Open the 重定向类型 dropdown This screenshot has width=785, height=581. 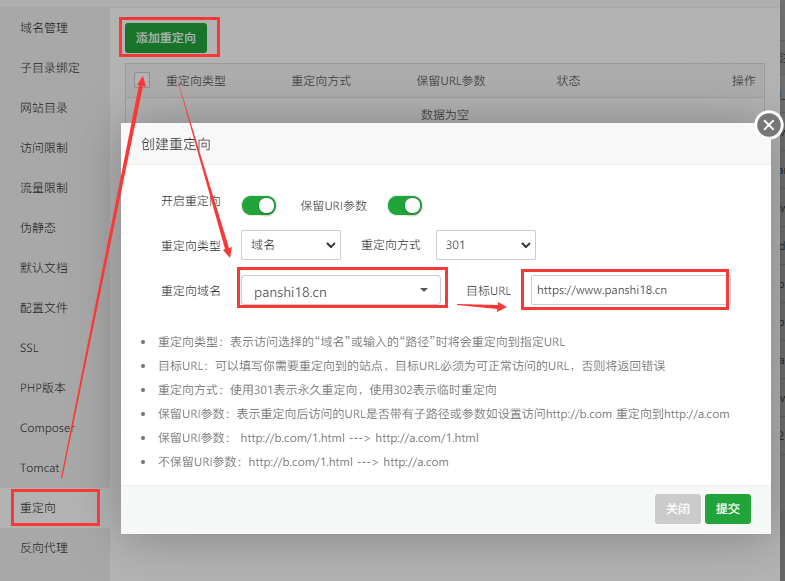click(292, 245)
